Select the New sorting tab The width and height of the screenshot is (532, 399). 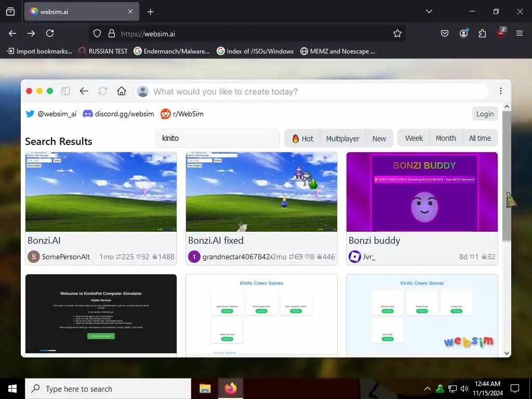coord(379,138)
